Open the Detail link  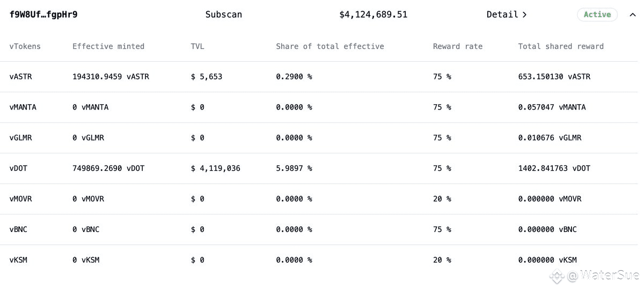(x=506, y=15)
